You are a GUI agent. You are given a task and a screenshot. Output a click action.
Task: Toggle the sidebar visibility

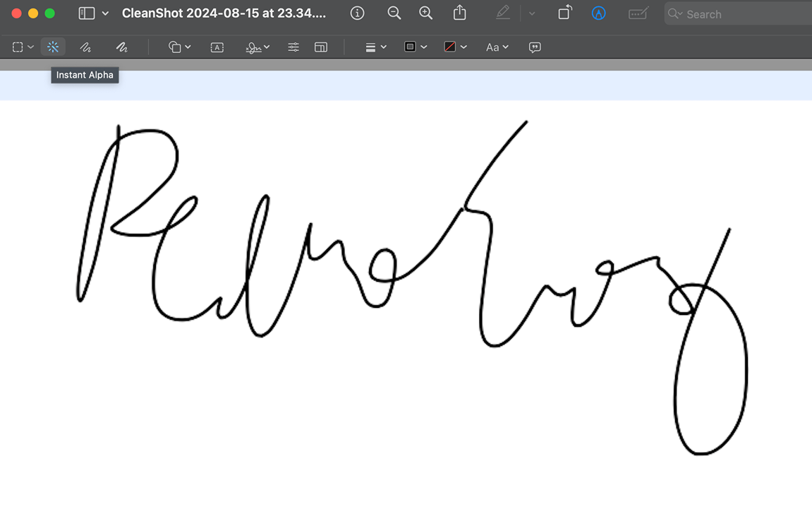pos(86,13)
